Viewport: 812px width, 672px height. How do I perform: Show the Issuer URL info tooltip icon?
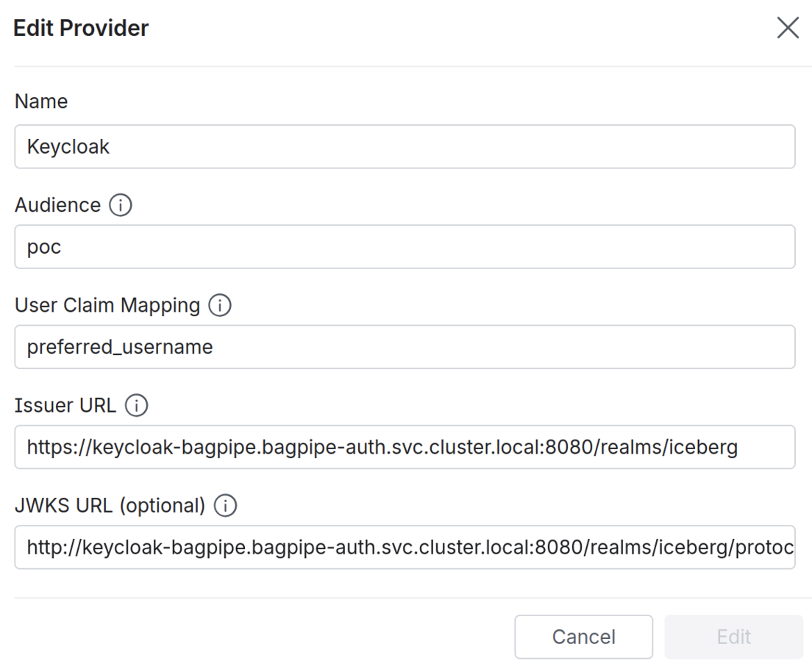coord(136,406)
